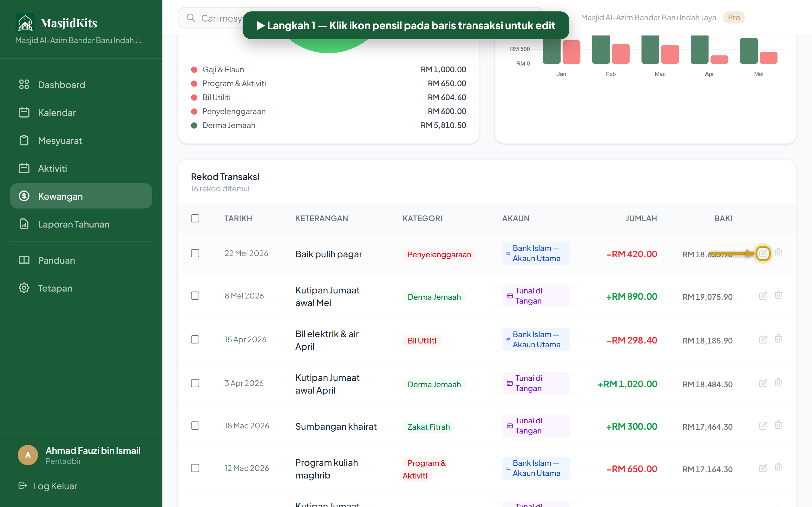Screen dimensions: 812x507
Task: Click the Pro plan badge
Action: pos(733,17)
